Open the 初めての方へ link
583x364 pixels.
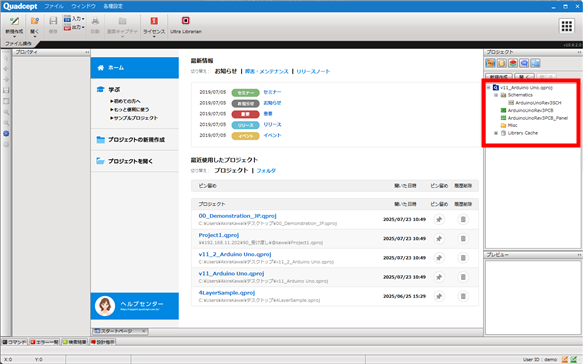(x=127, y=101)
